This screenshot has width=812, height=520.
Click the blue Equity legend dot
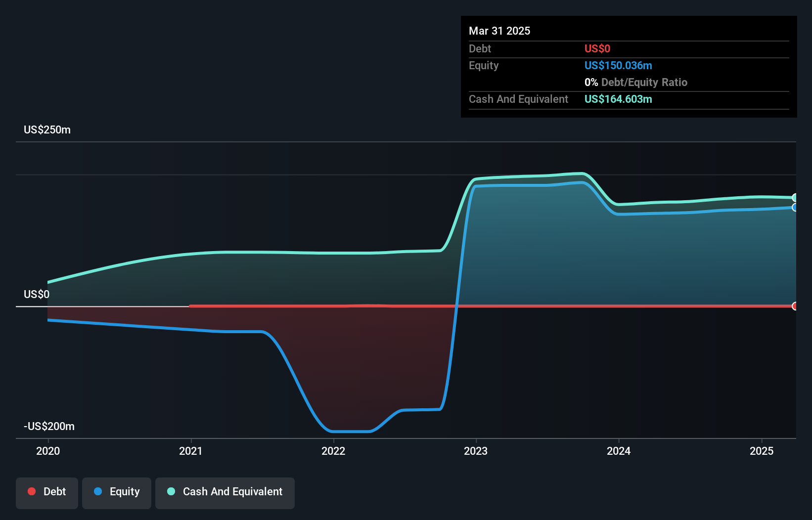98,491
